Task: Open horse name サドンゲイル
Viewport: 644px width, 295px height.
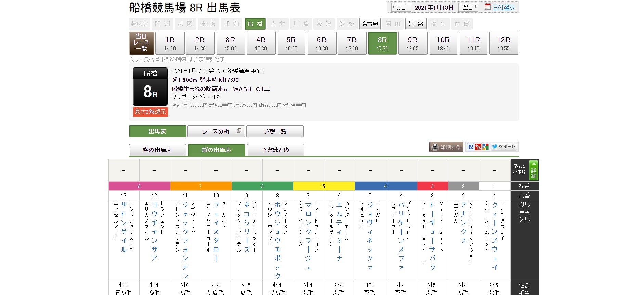Action: [123, 227]
